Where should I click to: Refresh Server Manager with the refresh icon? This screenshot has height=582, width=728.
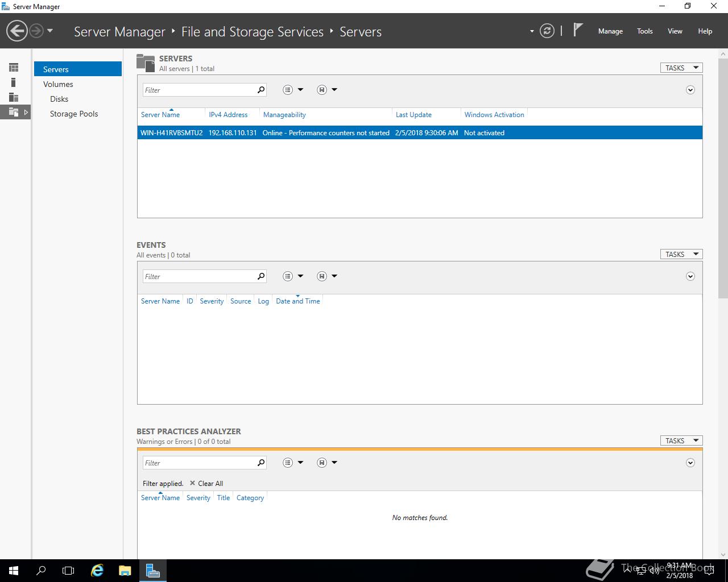click(547, 31)
